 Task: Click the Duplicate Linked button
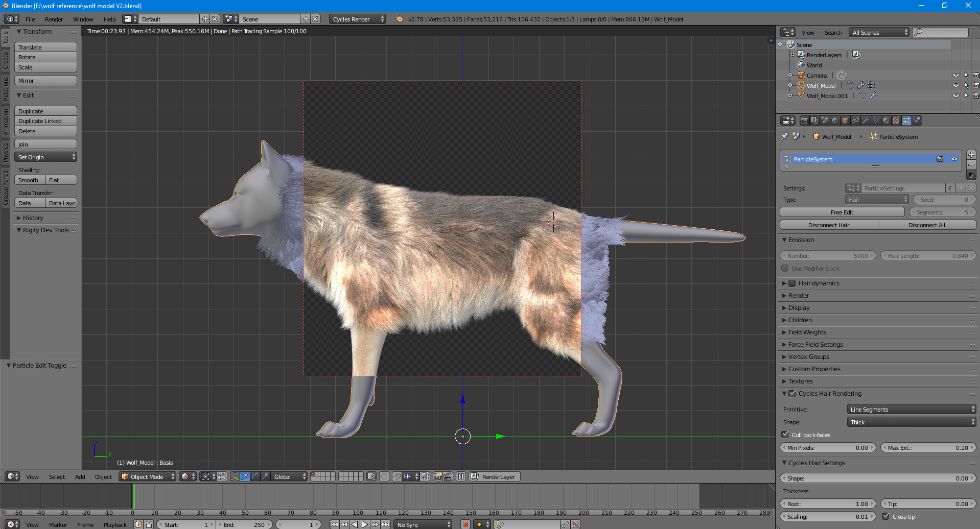click(x=45, y=121)
